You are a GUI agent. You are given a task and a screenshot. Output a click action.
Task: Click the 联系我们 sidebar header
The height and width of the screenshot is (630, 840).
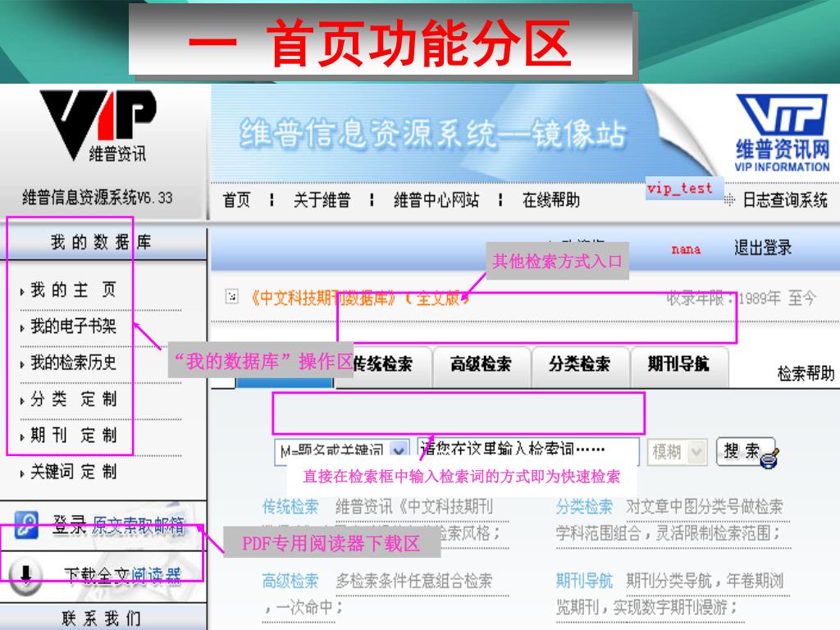pyautogui.click(x=103, y=617)
